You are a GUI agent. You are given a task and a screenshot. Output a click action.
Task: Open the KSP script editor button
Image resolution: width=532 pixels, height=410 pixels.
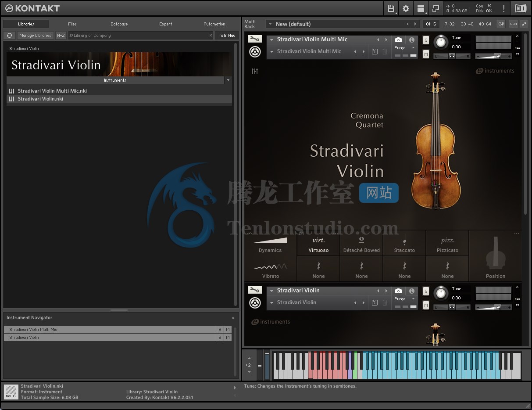[x=500, y=24]
